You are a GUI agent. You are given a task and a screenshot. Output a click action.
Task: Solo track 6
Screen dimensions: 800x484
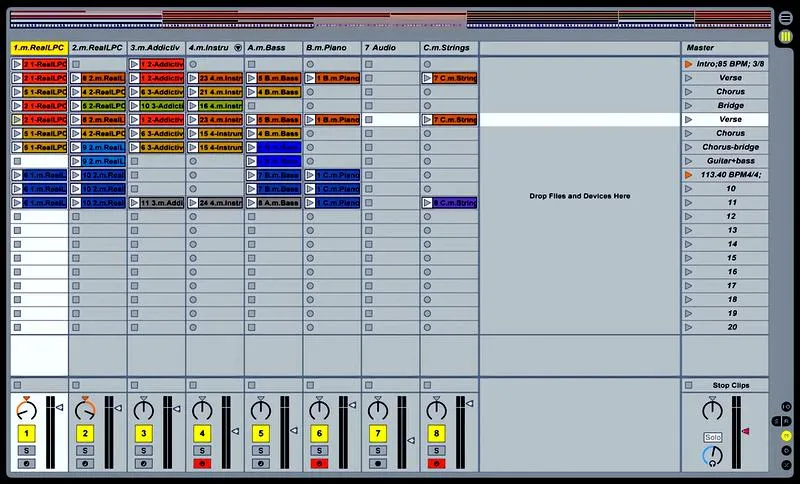click(x=319, y=451)
